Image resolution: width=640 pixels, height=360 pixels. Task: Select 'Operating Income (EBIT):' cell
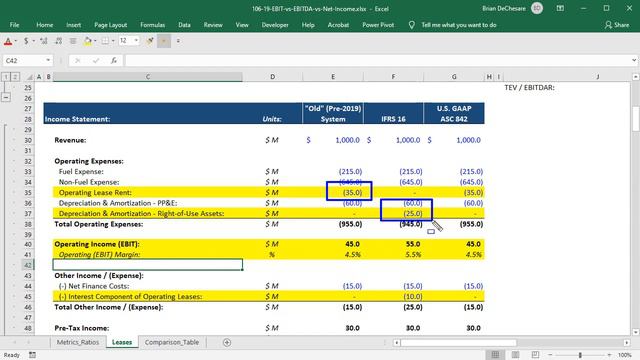[148, 244]
